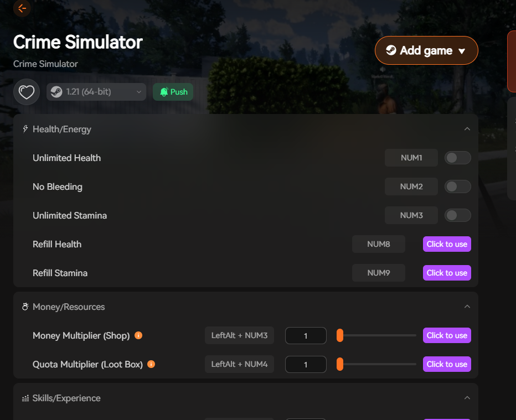Click the info icon next to Money Multiplier (Shop)
Image resolution: width=516 pixels, height=420 pixels.
pos(138,335)
